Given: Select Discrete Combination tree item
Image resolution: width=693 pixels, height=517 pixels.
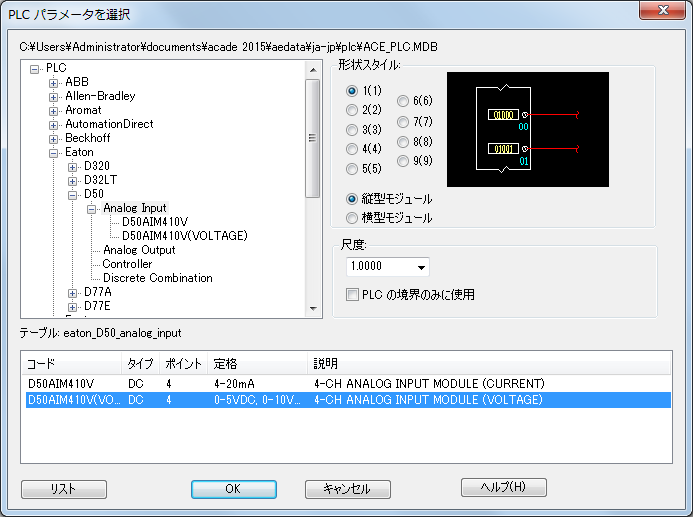Looking at the screenshot, I should [x=158, y=278].
